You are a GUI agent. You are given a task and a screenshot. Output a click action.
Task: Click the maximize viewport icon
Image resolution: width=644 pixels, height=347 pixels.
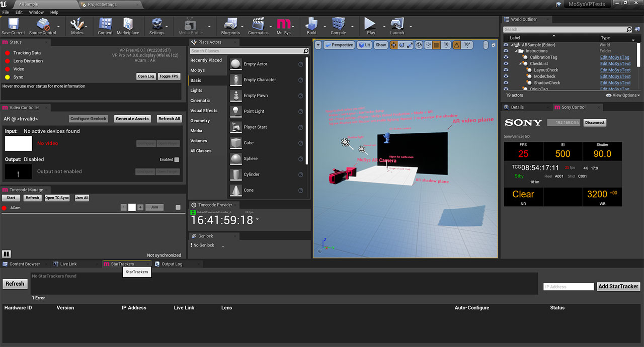pos(493,45)
